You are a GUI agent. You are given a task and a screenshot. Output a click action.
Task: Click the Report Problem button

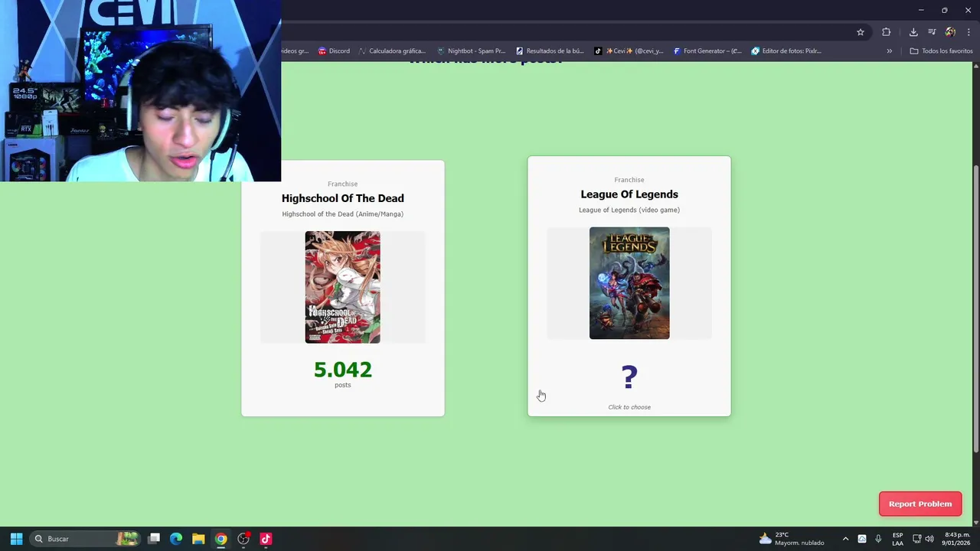[920, 504]
